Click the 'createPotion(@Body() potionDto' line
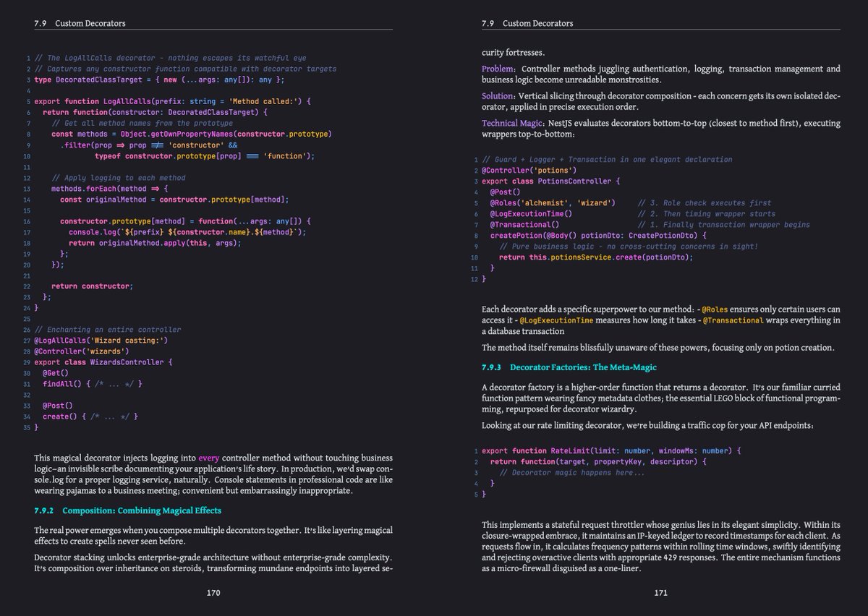 tap(598, 235)
